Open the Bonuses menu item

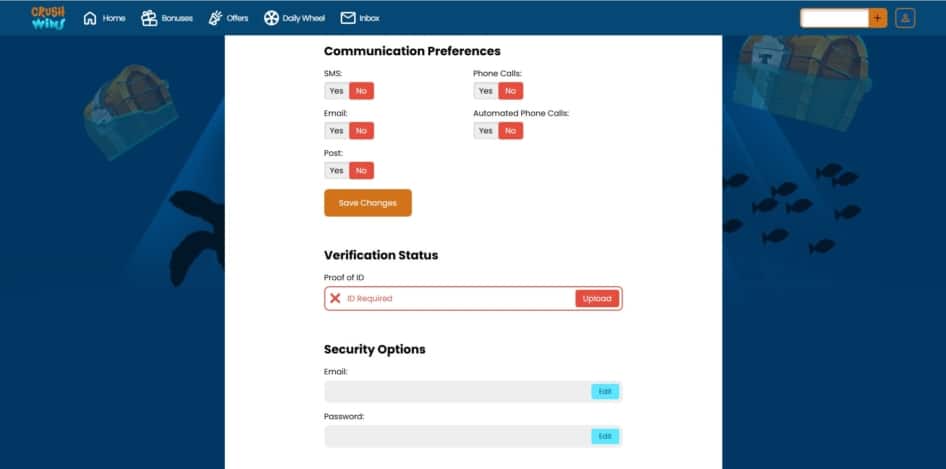pyautogui.click(x=167, y=18)
